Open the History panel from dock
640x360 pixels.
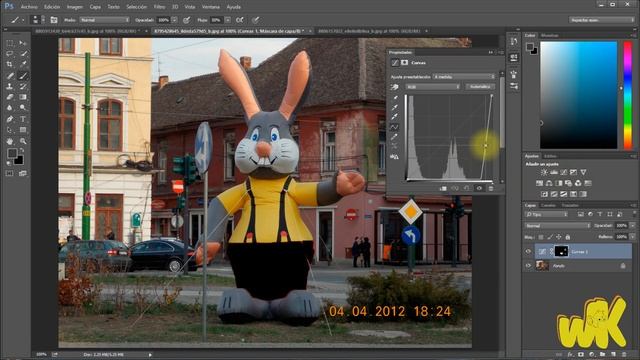click(x=514, y=41)
